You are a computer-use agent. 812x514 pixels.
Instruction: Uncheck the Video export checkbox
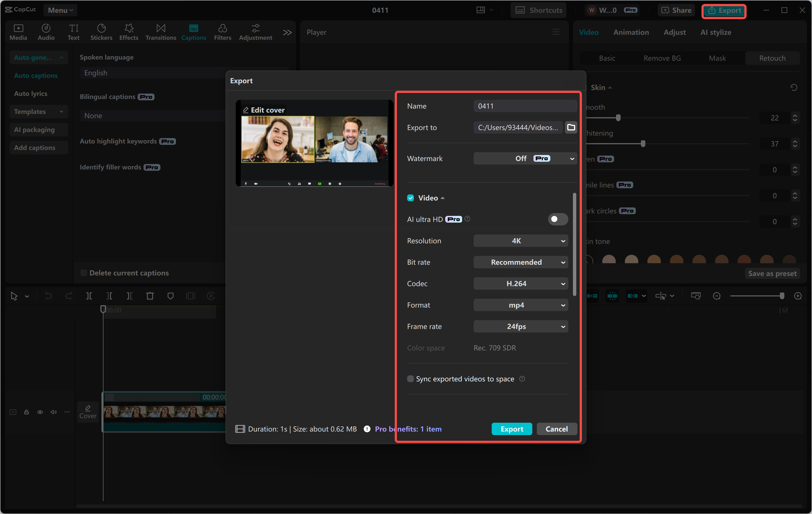tap(411, 198)
